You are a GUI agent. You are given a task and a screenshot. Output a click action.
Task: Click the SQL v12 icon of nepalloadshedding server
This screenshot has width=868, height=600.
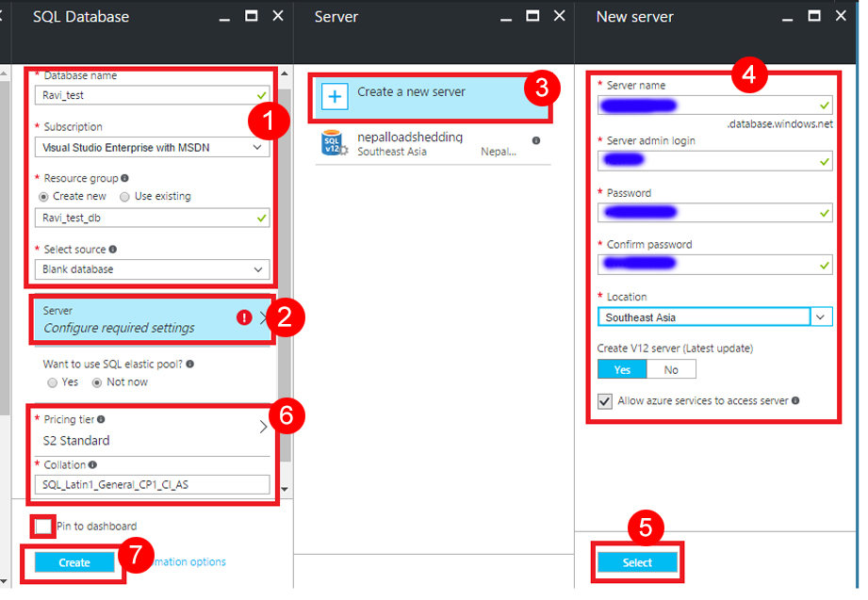click(x=334, y=143)
